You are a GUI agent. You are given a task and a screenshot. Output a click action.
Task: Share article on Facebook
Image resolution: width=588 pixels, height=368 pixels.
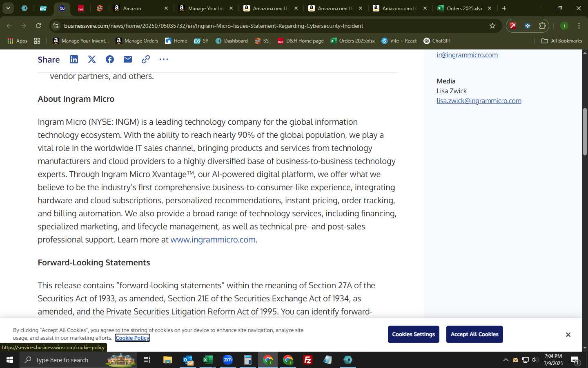[110, 59]
